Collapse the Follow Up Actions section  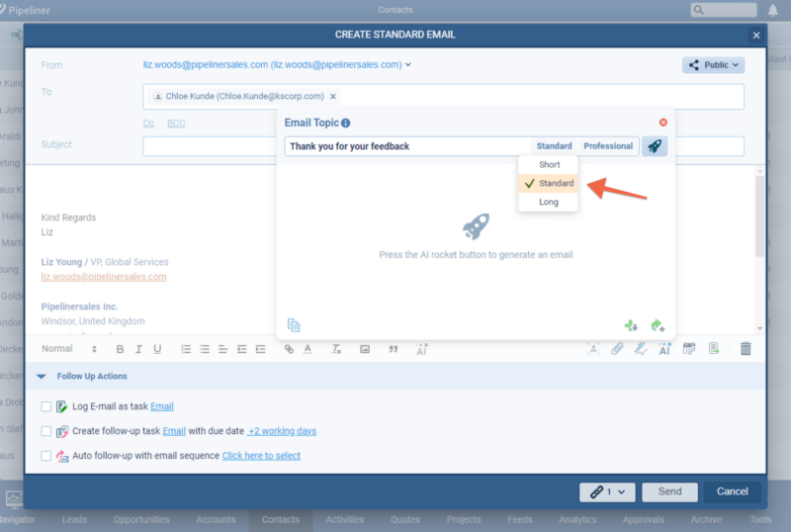42,377
